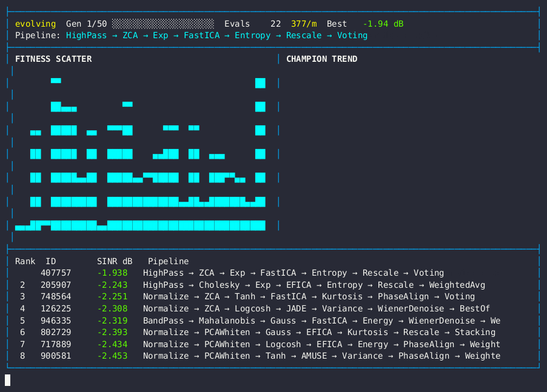The image size is (547, 392).
Task: Select ID 717889 in the table
Action: (x=56, y=345)
